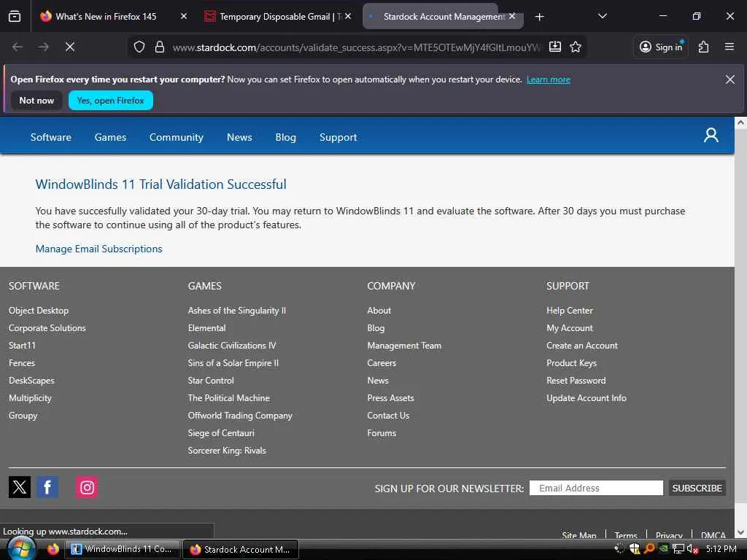Go to Blog in the nav bar
The height and width of the screenshot is (560, 747).
pyautogui.click(x=285, y=137)
